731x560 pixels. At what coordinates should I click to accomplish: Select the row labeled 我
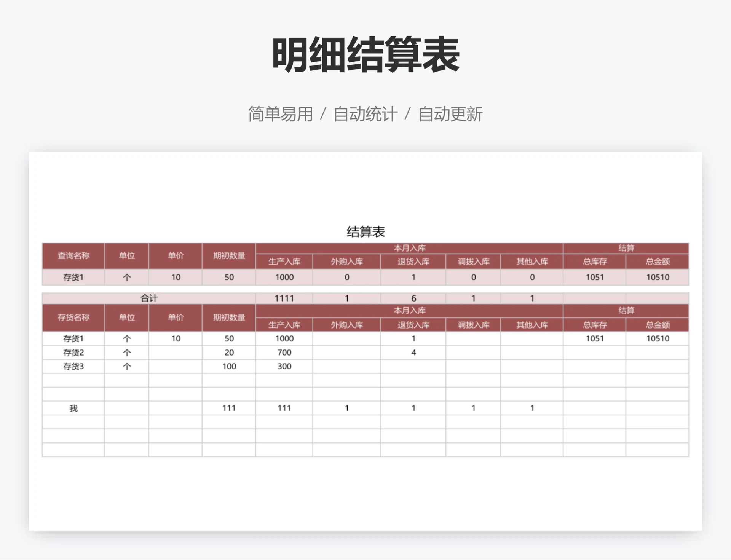[73, 408]
